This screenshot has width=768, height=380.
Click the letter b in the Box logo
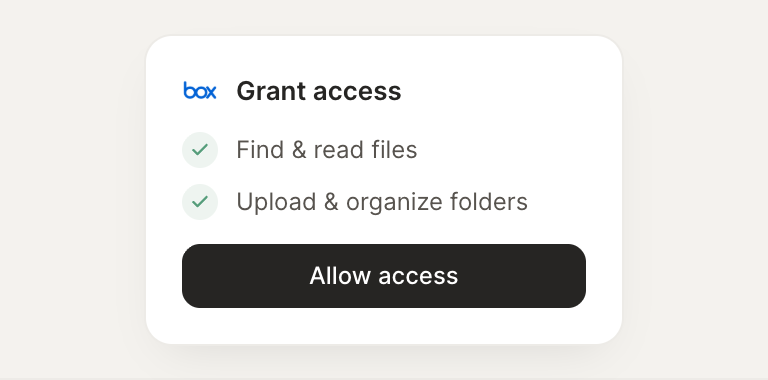pyautogui.click(x=189, y=91)
